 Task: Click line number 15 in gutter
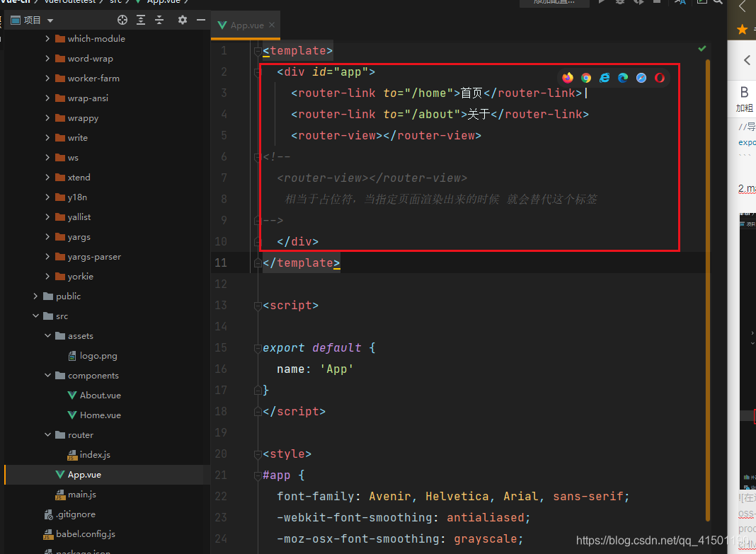pyautogui.click(x=221, y=348)
